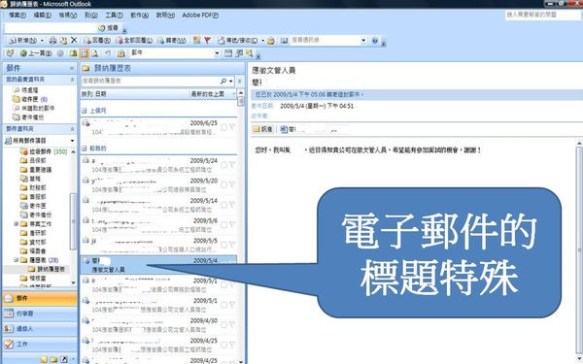Screen dimensions: 583x364
Task: Select the 垃圾郵件 [350] junk folder
Action: click(x=44, y=151)
